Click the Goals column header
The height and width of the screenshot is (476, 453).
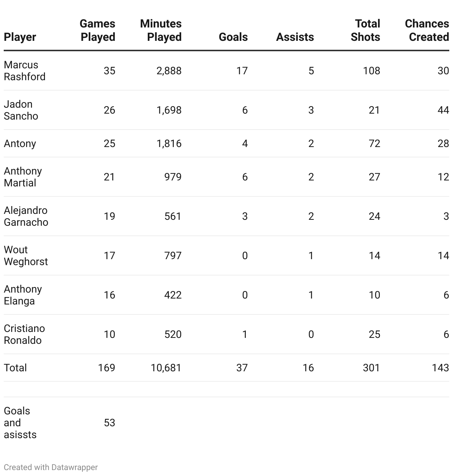pos(233,37)
